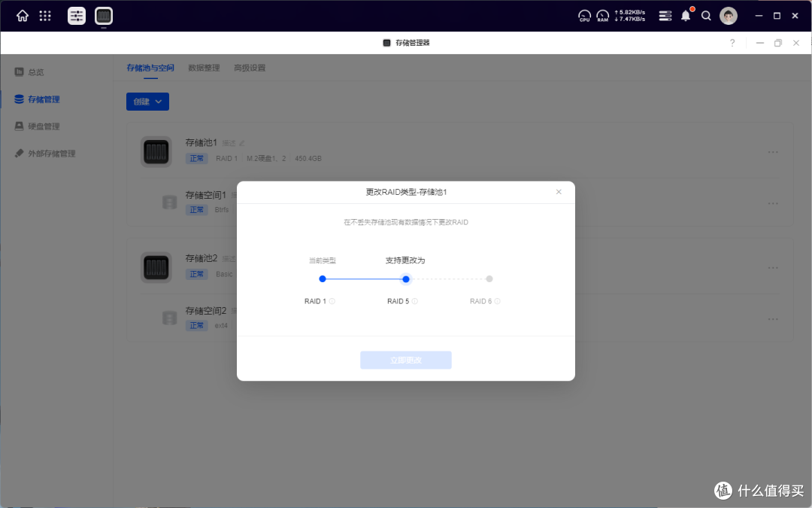The width and height of the screenshot is (812, 508).
Task: Open the control panel taskbar app
Action: pos(77,16)
